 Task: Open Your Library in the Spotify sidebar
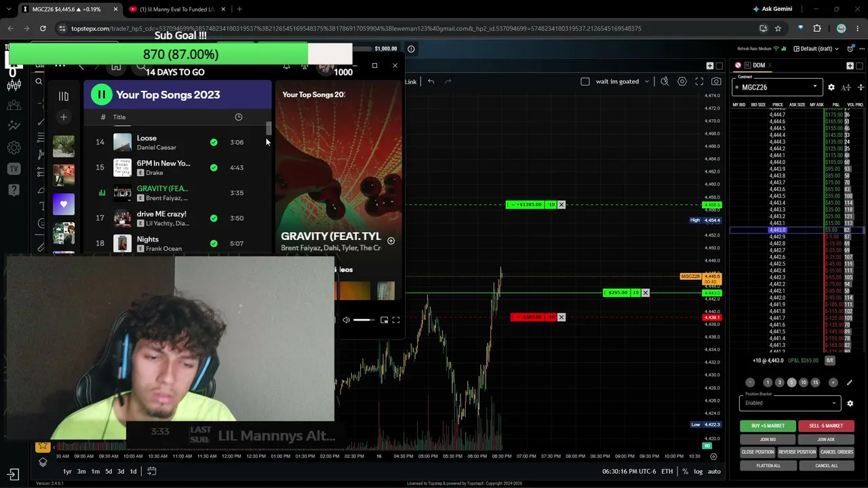(64, 96)
